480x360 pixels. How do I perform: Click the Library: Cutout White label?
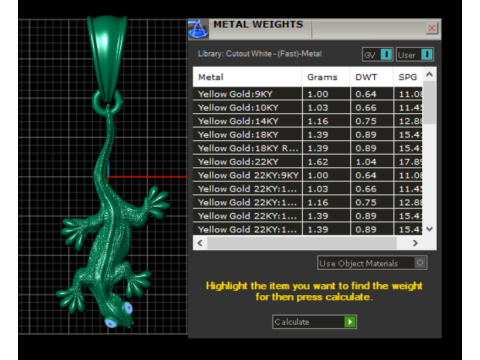pyautogui.click(x=259, y=54)
